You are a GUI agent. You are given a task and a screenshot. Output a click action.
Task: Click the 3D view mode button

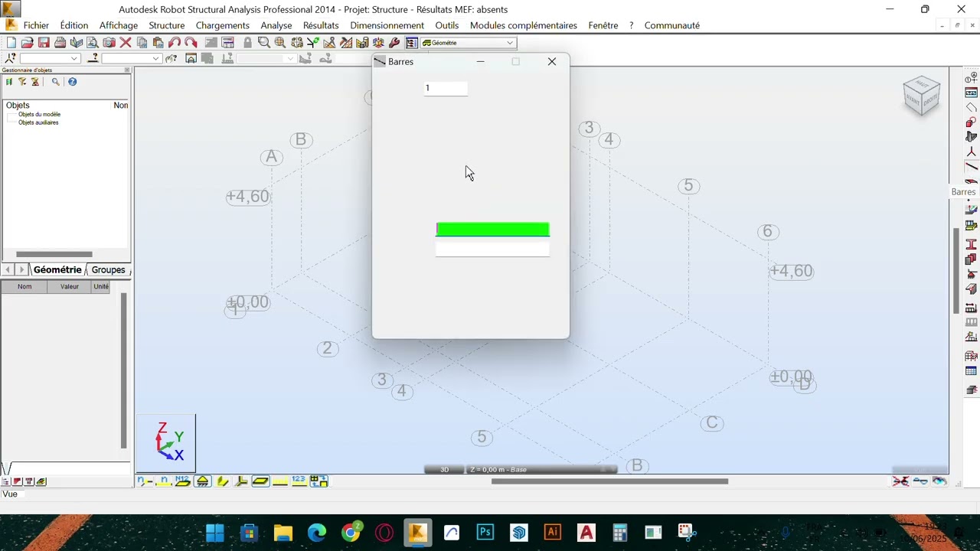[445, 469]
